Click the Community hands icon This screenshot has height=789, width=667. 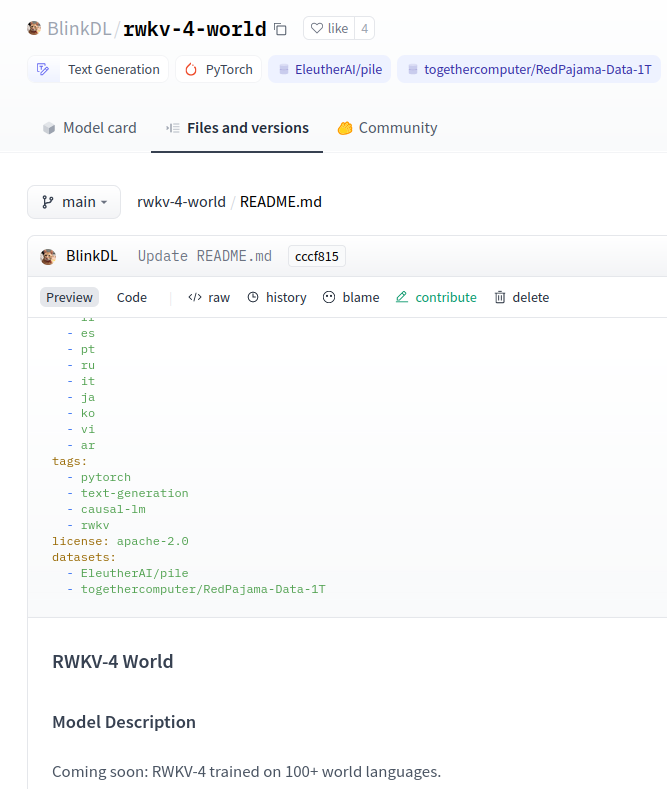[345, 128]
